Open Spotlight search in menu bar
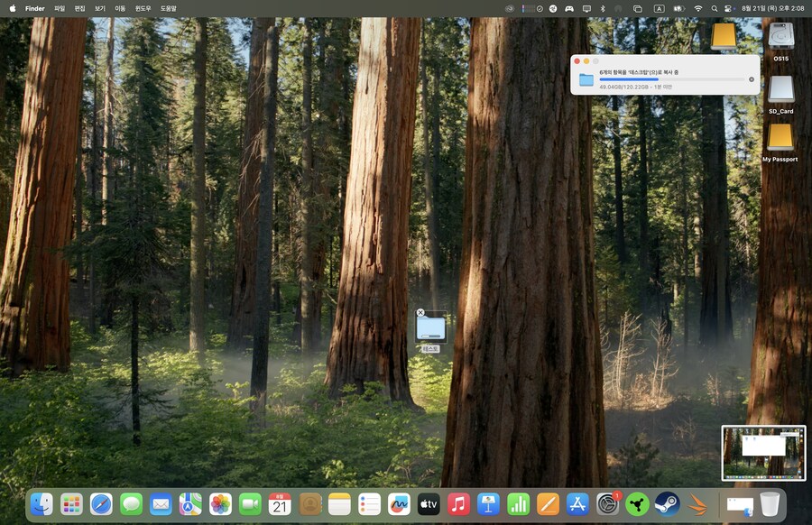812x525 pixels. [715, 8]
